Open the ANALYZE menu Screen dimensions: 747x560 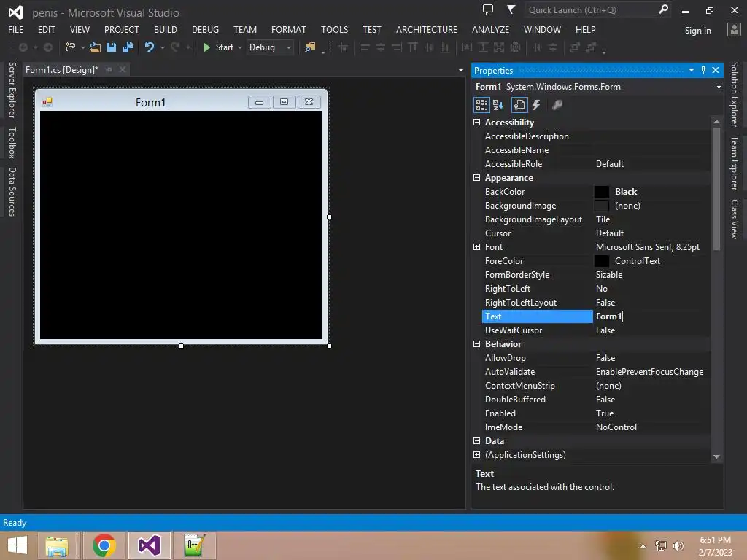click(x=491, y=29)
